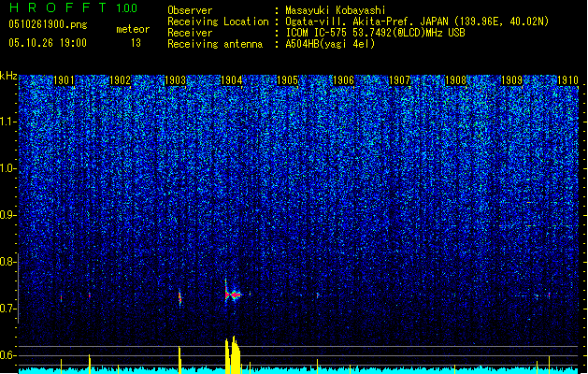The height and width of the screenshot is (374, 588).
Task: Click the 1909 time marker
Action: pos(511,80)
